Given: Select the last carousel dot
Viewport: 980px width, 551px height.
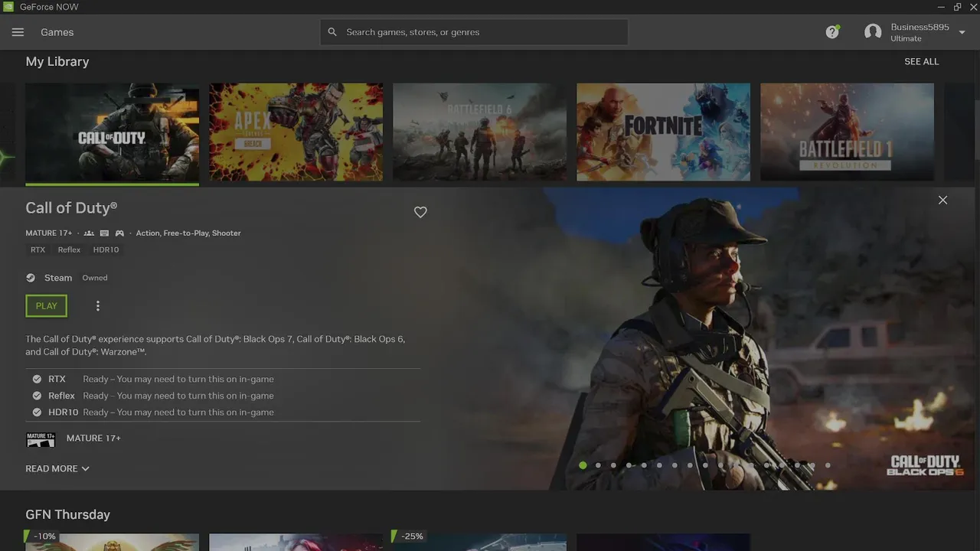Looking at the screenshot, I should pos(828,465).
